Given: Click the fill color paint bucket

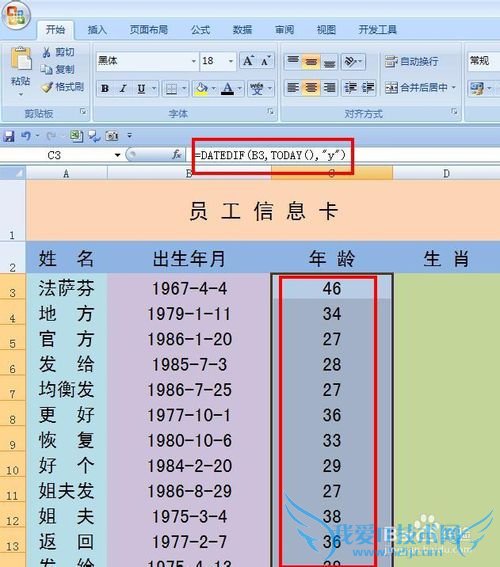Looking at the screenshot, I should point(202,88).
